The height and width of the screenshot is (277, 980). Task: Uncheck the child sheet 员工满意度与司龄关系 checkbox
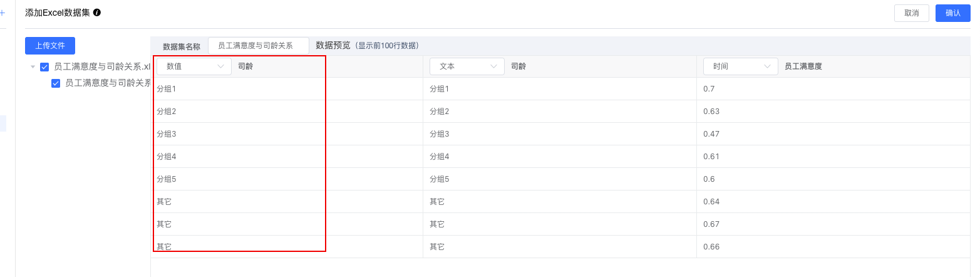tap(56, 83)
